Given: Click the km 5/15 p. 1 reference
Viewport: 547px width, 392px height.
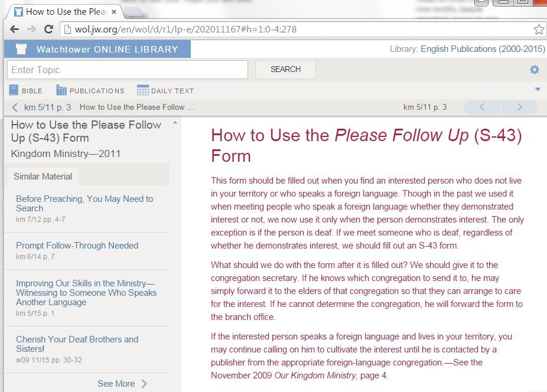Looking at the screenshot, I should point(35,313).
